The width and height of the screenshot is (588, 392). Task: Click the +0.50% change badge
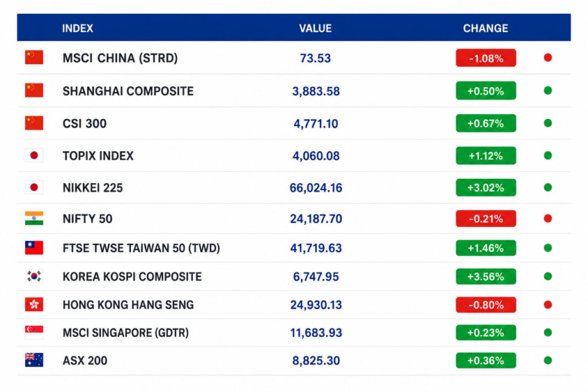click(x=486, y=90)
